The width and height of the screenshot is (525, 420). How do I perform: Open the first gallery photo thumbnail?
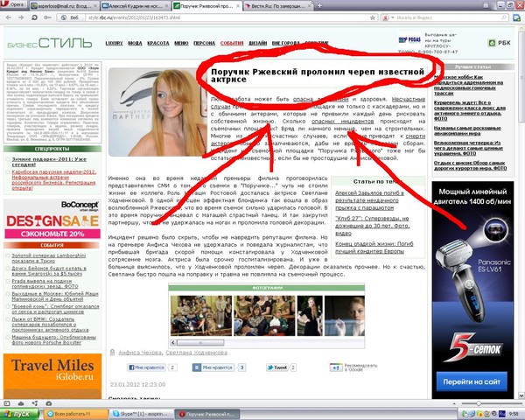click(x=201, y=316)
